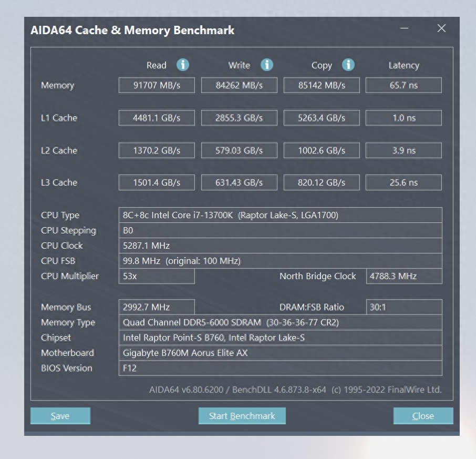Select L2 Cache read 1370.2 GB/s
The width and height of the screenshot is (476, 459).
click(157, 150)
